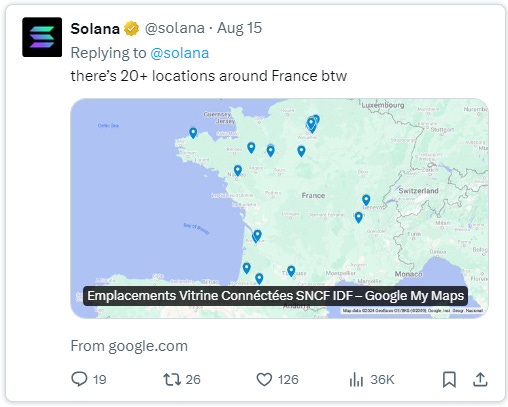This screenshot has width=508, height=407.
Task: Click the map pin in Brittany's western tip
Action: tap(193, 133)
